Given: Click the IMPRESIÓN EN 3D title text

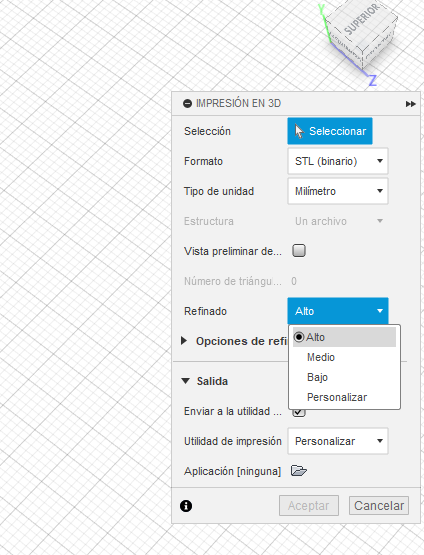Looking at the screenshot, I should coord(239,103).
